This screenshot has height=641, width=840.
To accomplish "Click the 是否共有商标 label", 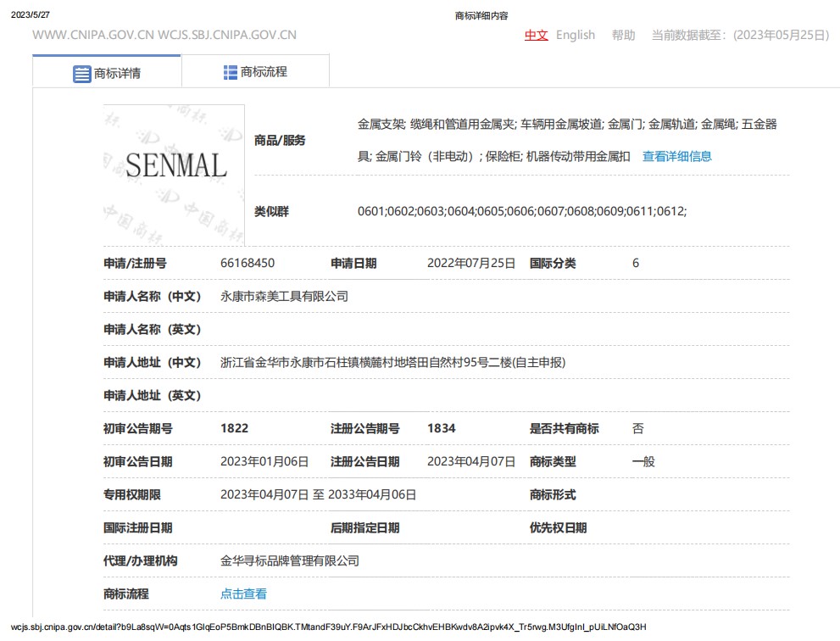I will pyautogui.click(x=565, y=429).
